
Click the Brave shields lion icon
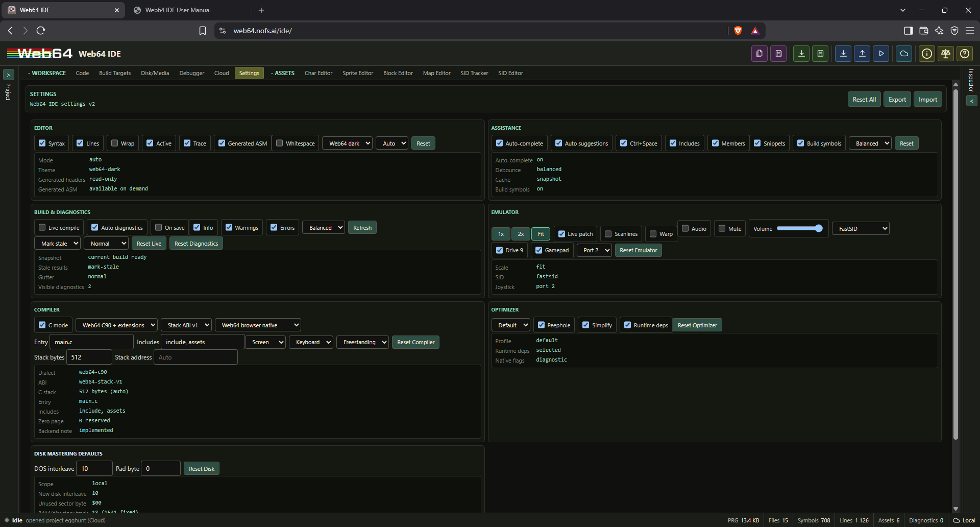tap(738, 31)
